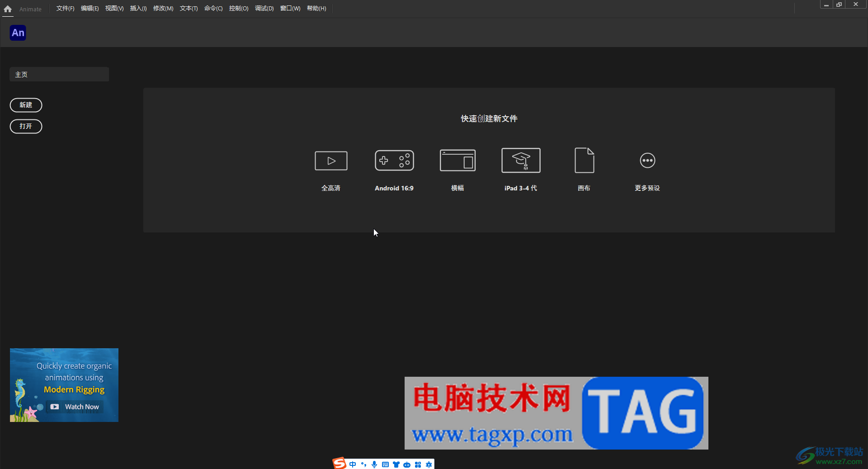This screenshot has width=868, height=469.
Task: Click the iPad 3-4 代 label text
Action: [x=521, y=188]
